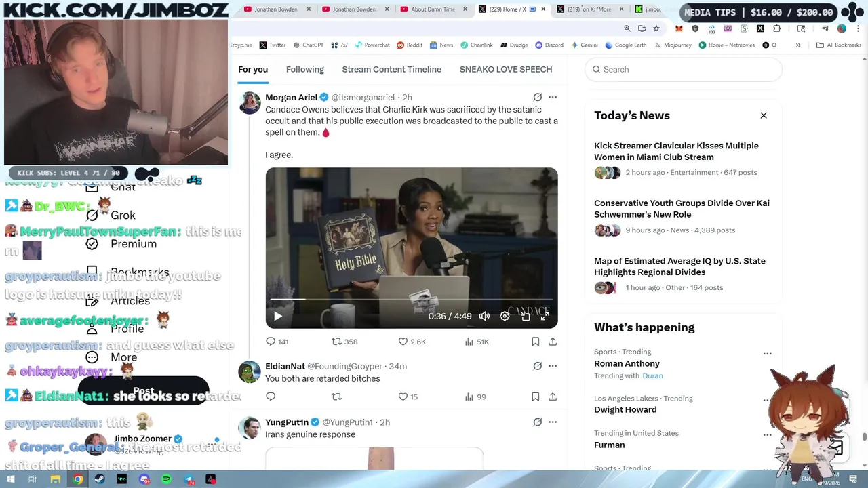The height and width of the screenshot is (488, 868).
Task: Open the Midjourney bookmark
Action: click(671, 45)
